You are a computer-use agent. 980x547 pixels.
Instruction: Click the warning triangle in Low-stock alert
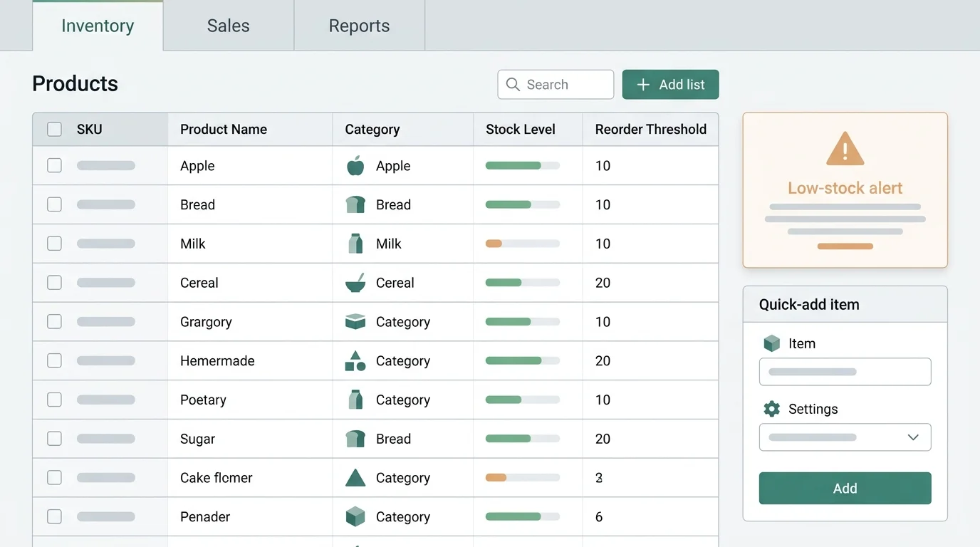(x=845, y=149)
